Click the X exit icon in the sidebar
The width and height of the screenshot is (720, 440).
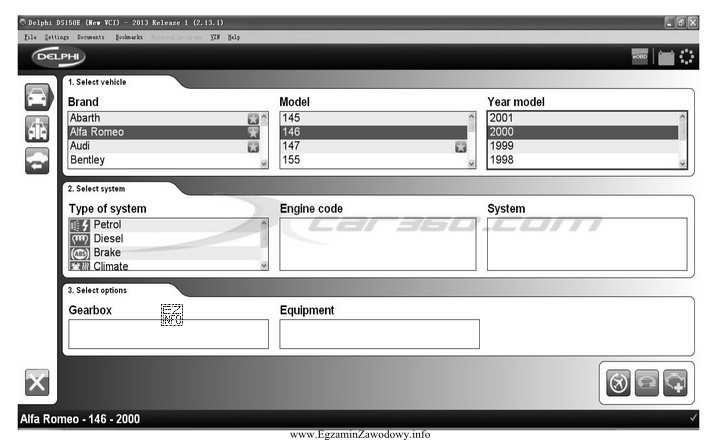click(x=37, y=382)
